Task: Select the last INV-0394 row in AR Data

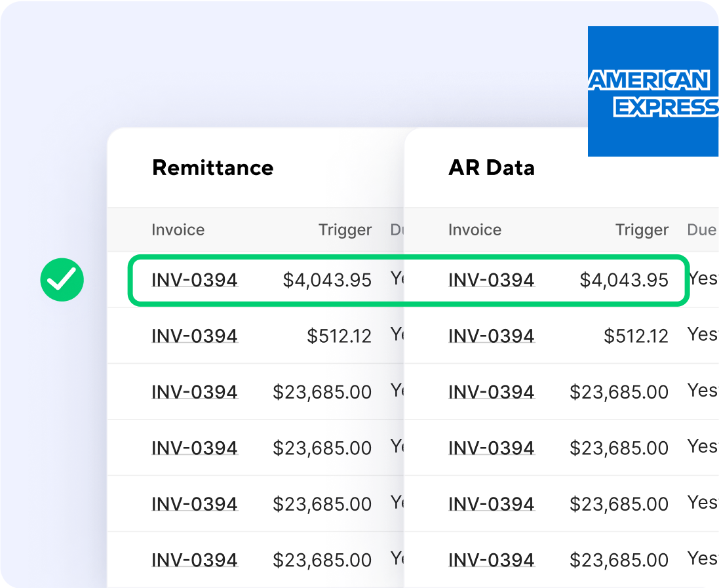Action: pos(491,560)
